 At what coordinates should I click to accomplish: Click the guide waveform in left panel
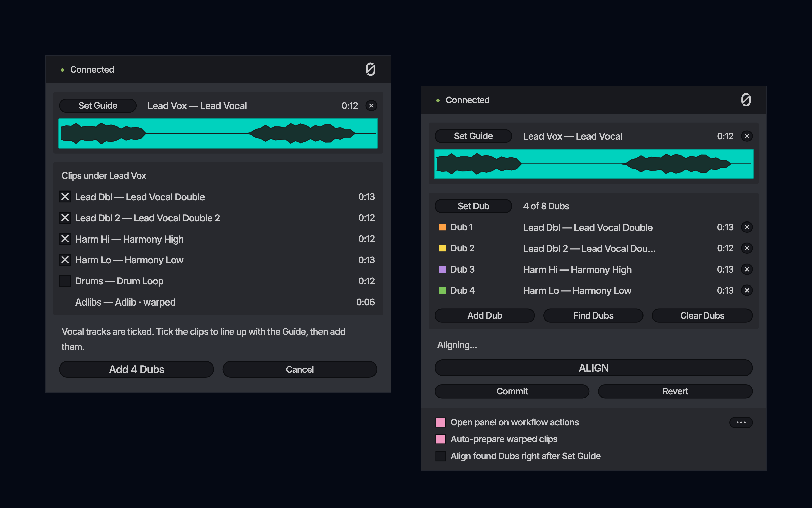218,133
